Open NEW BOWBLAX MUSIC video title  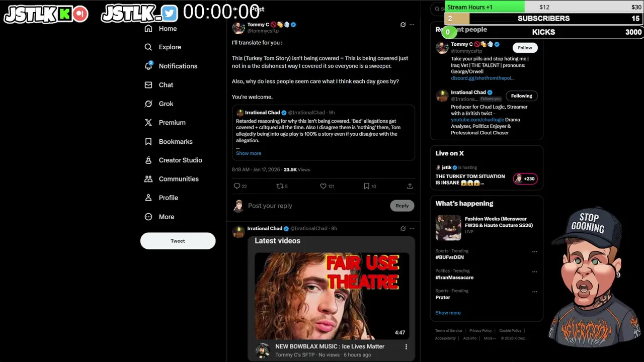[x=330, y=346]
